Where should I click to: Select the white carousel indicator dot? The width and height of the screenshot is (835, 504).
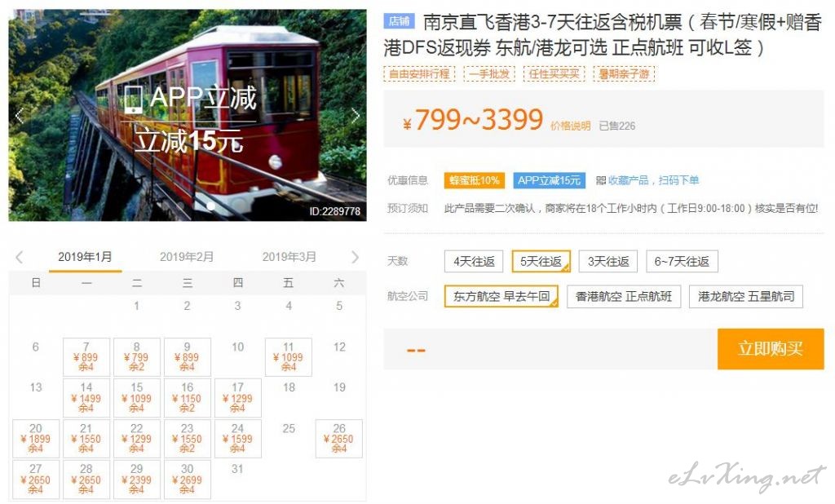click(211, 206)
